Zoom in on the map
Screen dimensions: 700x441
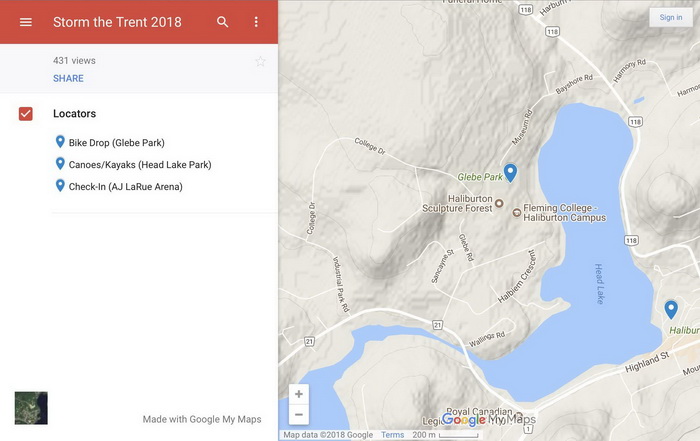[299, 394]
